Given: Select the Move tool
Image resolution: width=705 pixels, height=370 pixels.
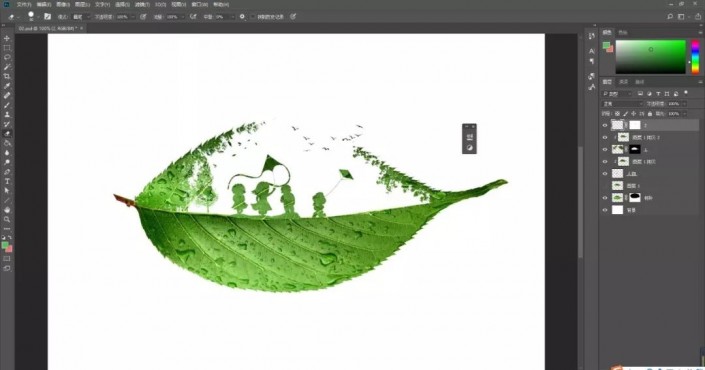Looking at the screenshot, I should click(x=7, y=38).
